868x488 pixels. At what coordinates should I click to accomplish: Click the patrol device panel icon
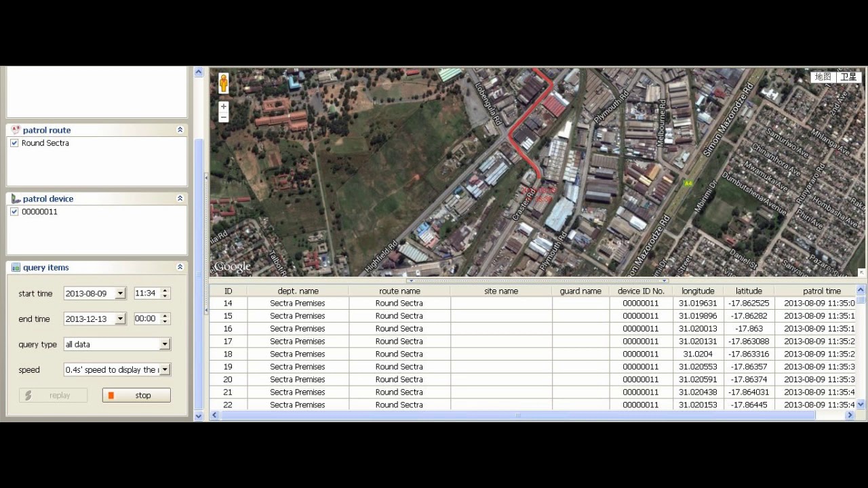click(x=16, y=199)
